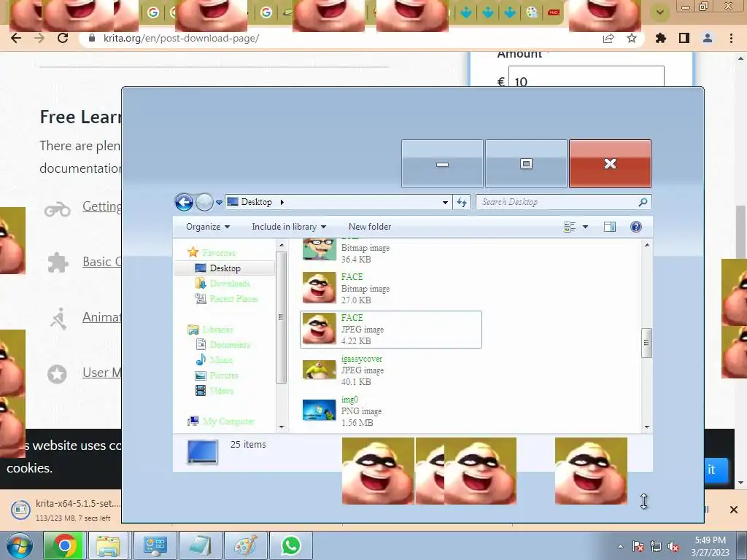The width and height of the screenshot is (747, 560).
Task: Open Explorer help icon
Action: [636, 227]
